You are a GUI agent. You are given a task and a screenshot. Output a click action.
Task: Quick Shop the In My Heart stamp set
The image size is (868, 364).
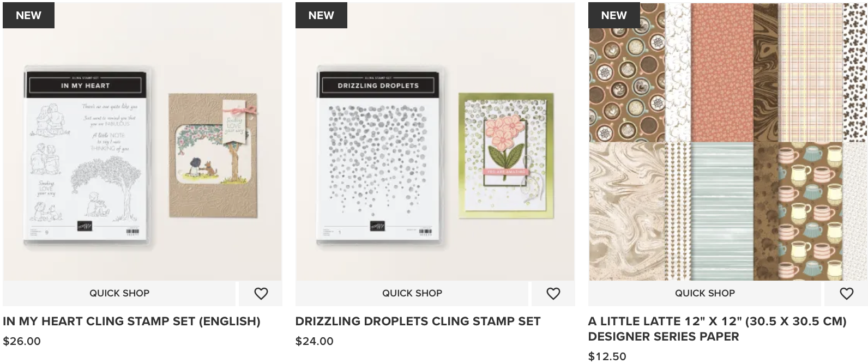119,293
